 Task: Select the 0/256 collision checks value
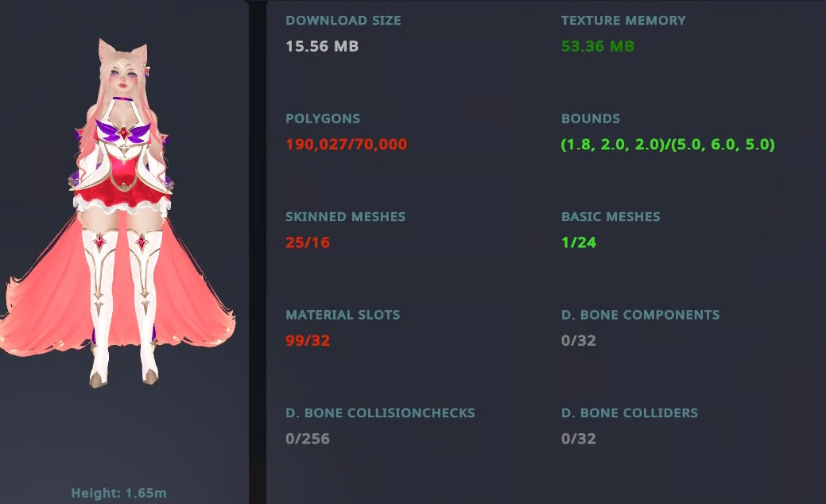(308, 438)
